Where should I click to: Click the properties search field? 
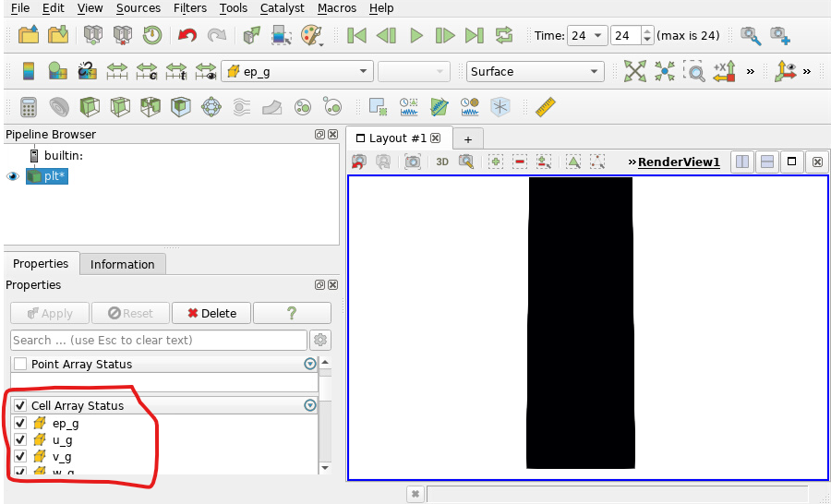pos(159,340)
